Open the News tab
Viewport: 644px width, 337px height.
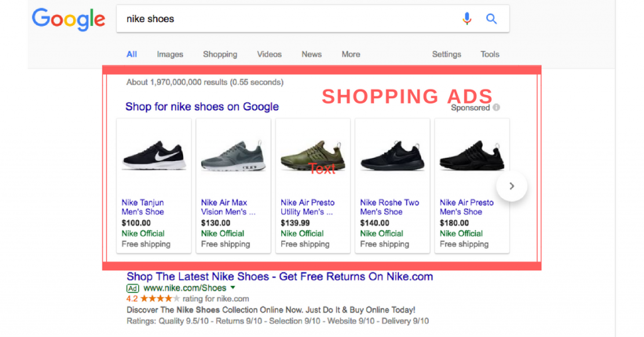pyautogui.click(x=312, y=54)
